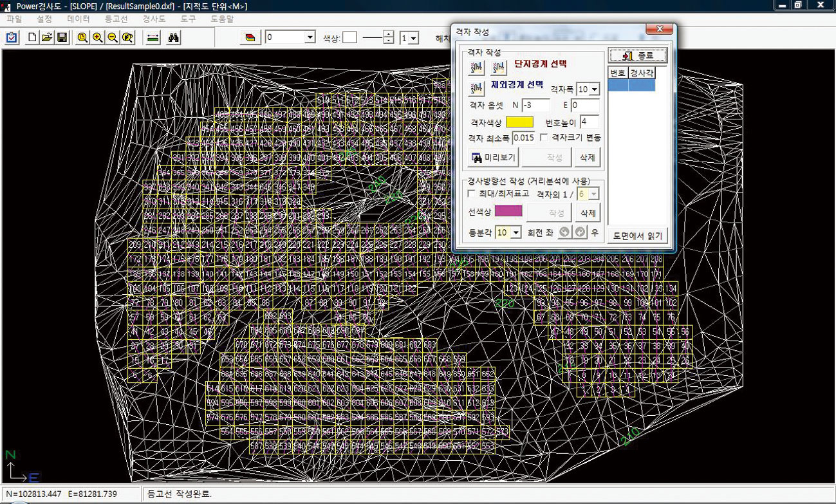Image resolution: width=836 pixels, height=504 pixels.
Task: Click the 격자 최소폭 input field
Action: click(x=523, y=138)
